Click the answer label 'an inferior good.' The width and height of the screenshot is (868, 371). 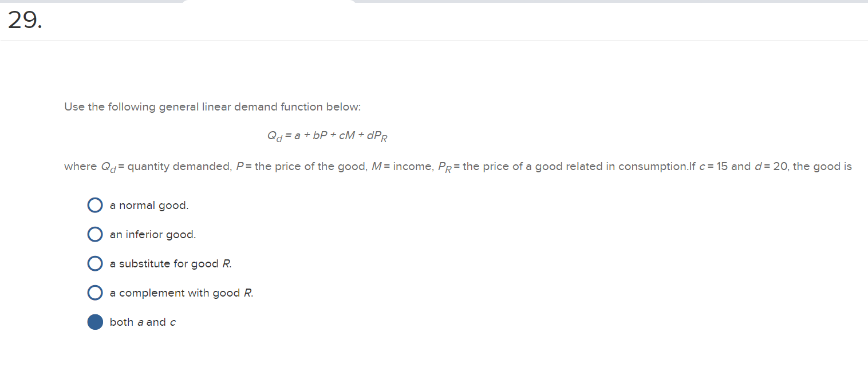coord(152,234)
